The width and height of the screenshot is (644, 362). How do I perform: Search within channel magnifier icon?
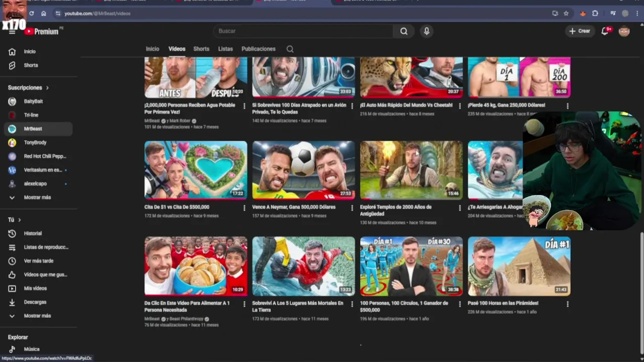[x=290, y=49]
